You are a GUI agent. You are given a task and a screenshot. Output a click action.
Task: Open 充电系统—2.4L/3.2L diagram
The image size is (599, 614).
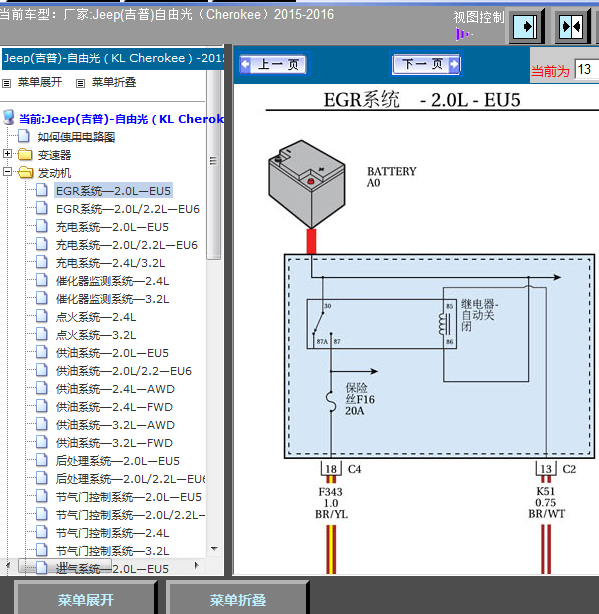coord(110,263)
